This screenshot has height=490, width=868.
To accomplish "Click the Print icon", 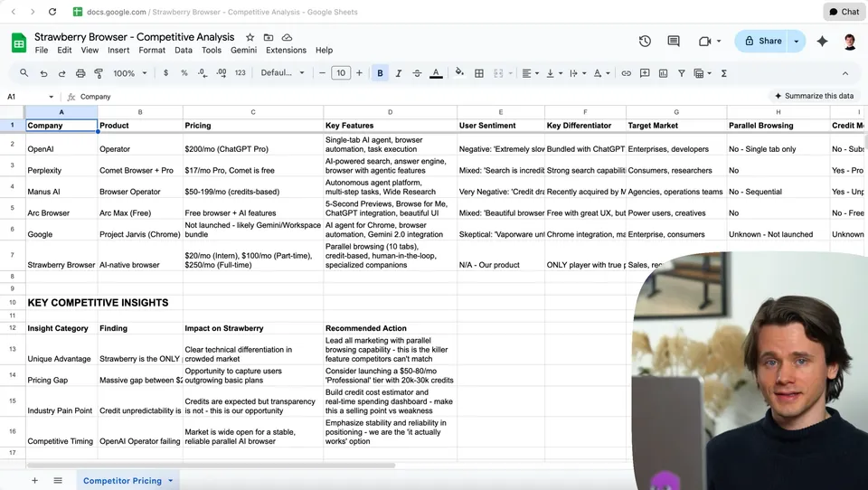I will click(81, 73).
